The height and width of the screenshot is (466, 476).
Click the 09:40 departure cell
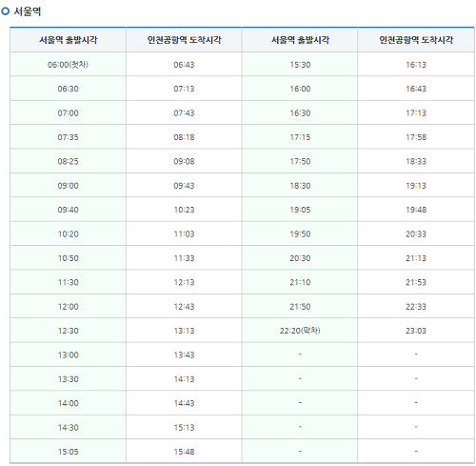coord(69,210)
